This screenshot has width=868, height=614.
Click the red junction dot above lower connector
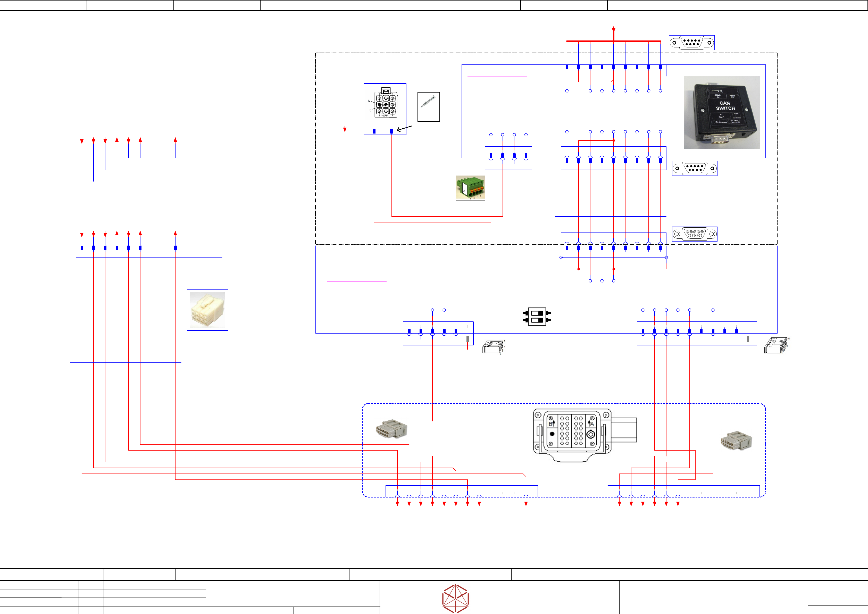point(614,141)
